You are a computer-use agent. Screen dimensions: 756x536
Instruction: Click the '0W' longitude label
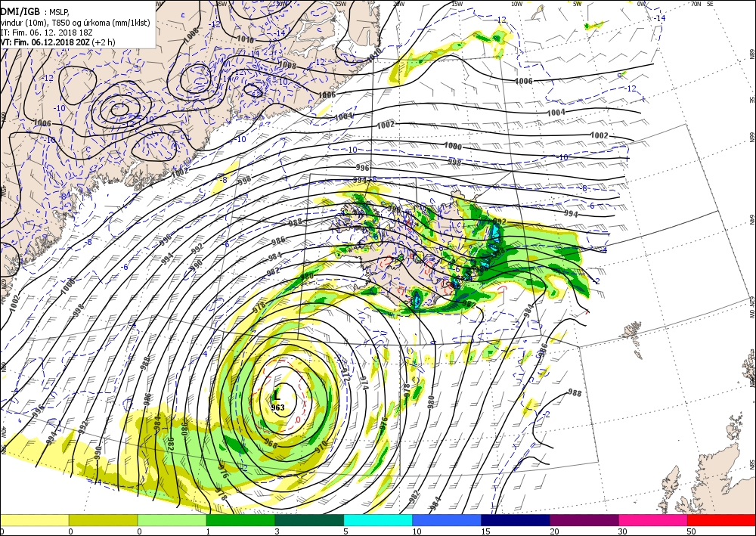tap(641, 4)
